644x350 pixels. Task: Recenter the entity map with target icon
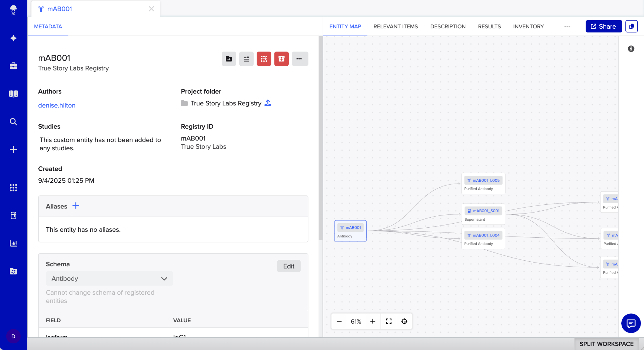(404, 321)
